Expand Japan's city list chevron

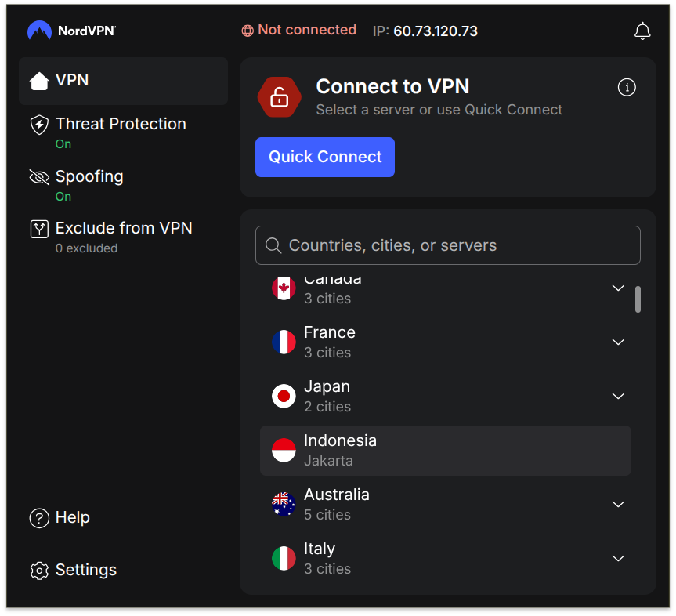[x=618, y=397]
